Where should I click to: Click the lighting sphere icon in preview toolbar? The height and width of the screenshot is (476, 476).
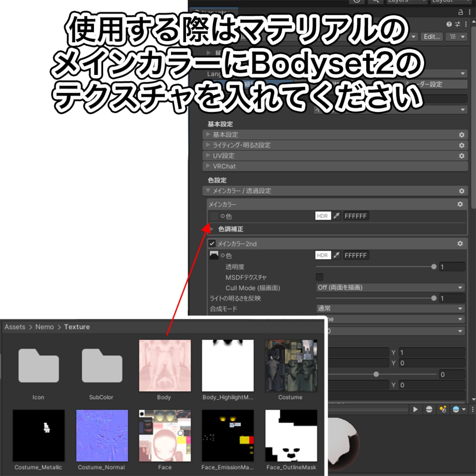[x=428, y=409]
